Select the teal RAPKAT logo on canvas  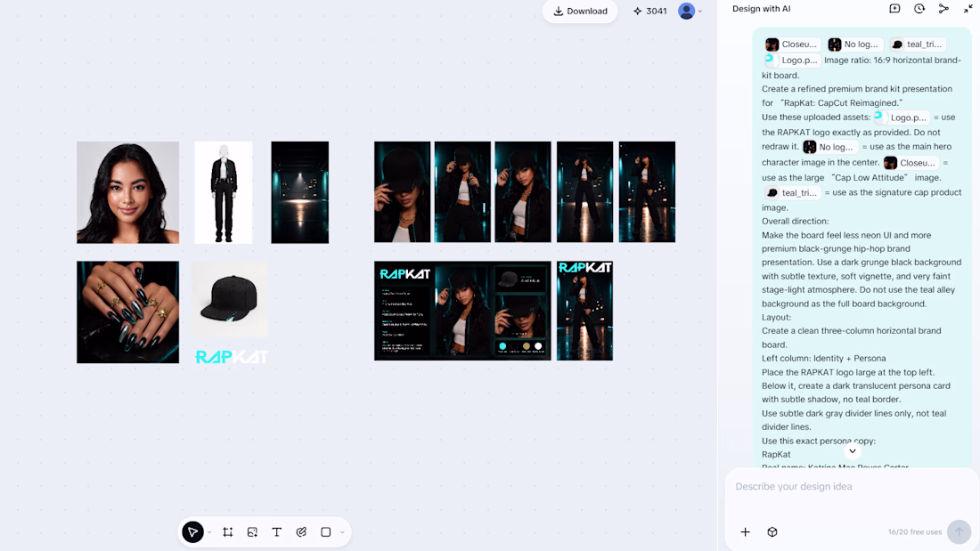(232, 357)
